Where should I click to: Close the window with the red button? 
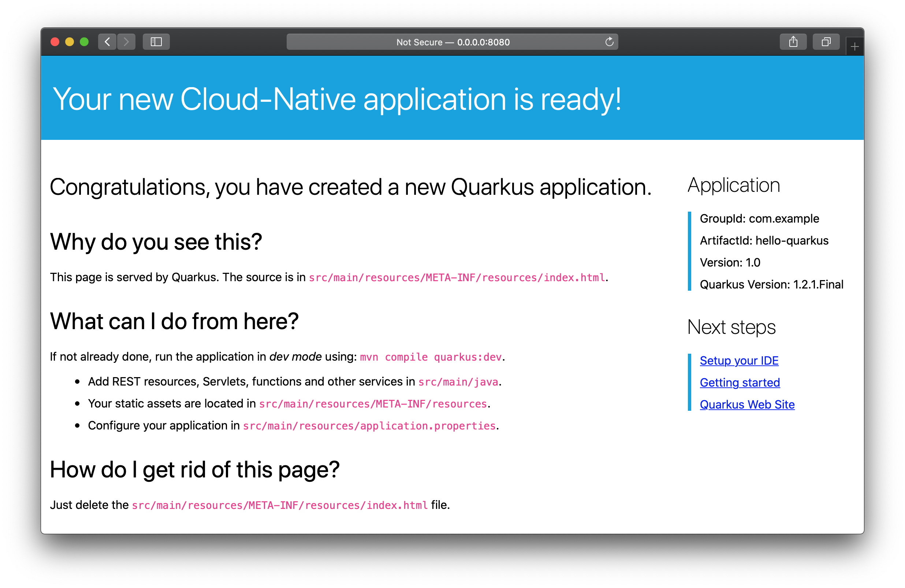(55, 42)
